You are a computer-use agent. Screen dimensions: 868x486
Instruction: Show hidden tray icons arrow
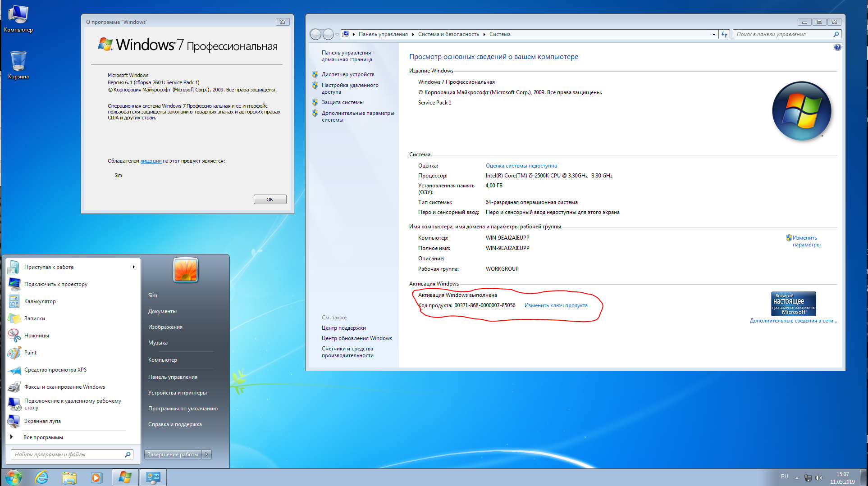coord(797,478)
